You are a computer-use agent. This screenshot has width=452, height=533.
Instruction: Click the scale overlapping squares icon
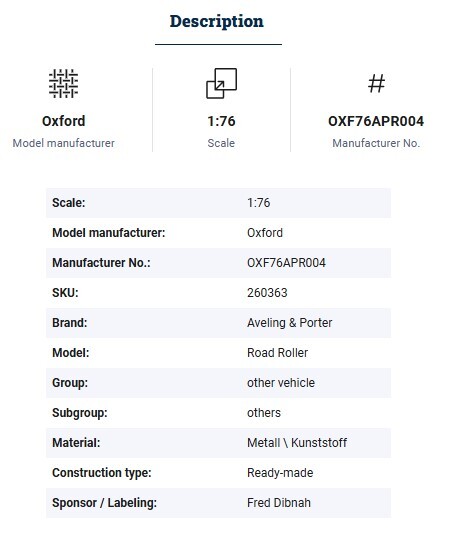pos(222,84)
